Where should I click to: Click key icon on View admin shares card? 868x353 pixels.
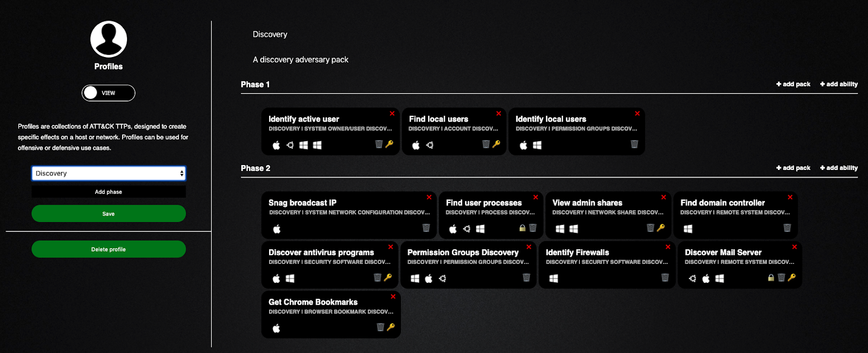tap(660, 228)
